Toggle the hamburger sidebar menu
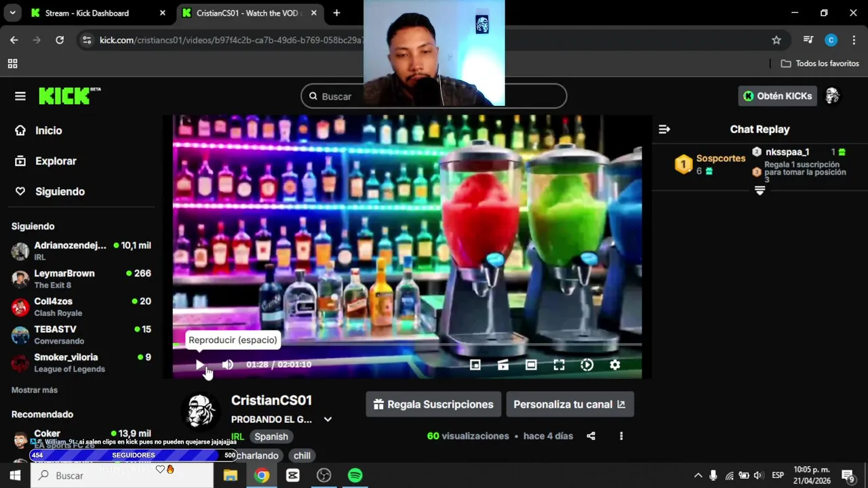 click(x=20, y=96)
